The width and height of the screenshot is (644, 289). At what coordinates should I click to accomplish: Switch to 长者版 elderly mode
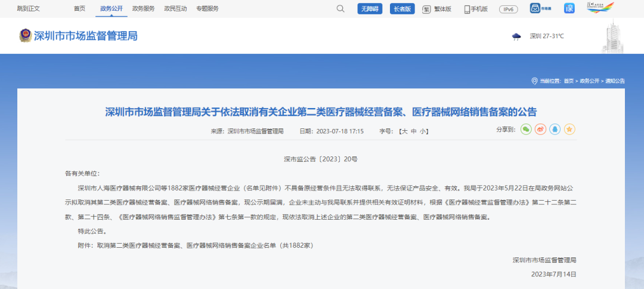[x=402, y=9]
